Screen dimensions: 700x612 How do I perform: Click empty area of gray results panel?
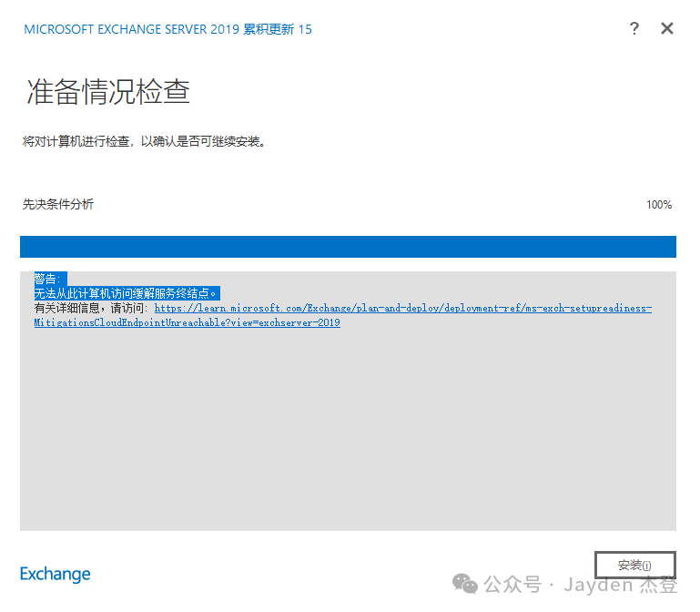(x=348, y=428)
